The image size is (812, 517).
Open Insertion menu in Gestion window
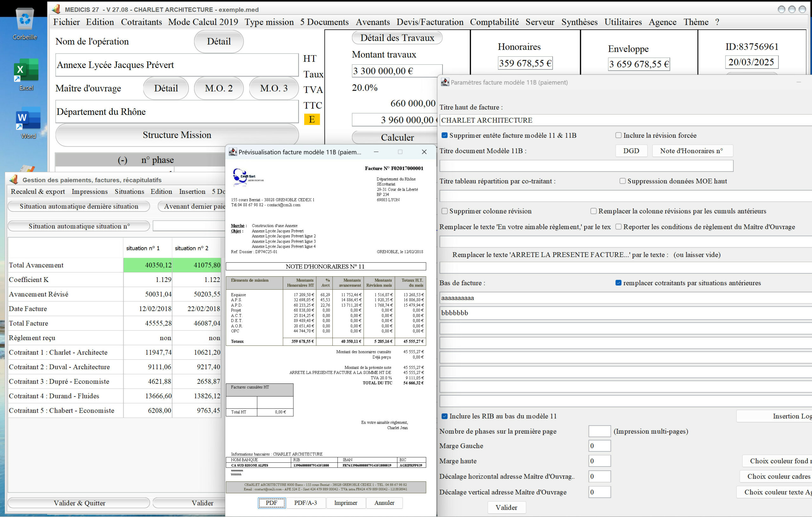tap(192, 192)
